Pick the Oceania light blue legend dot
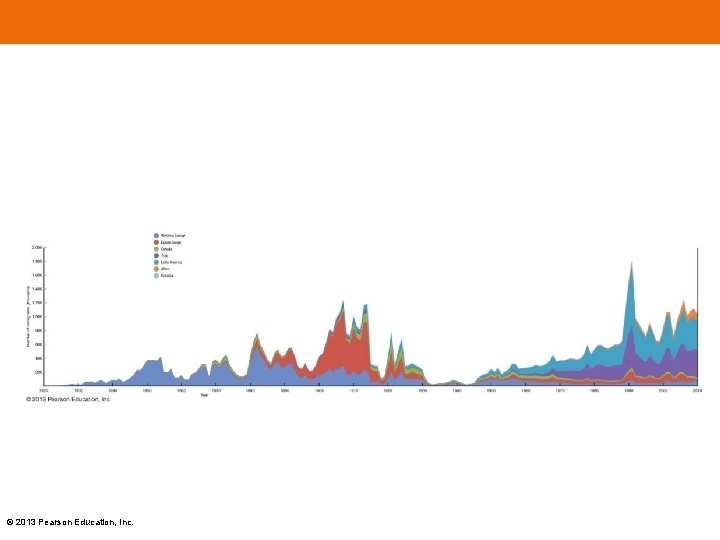720x540 pixels. (x=156, y=276)
